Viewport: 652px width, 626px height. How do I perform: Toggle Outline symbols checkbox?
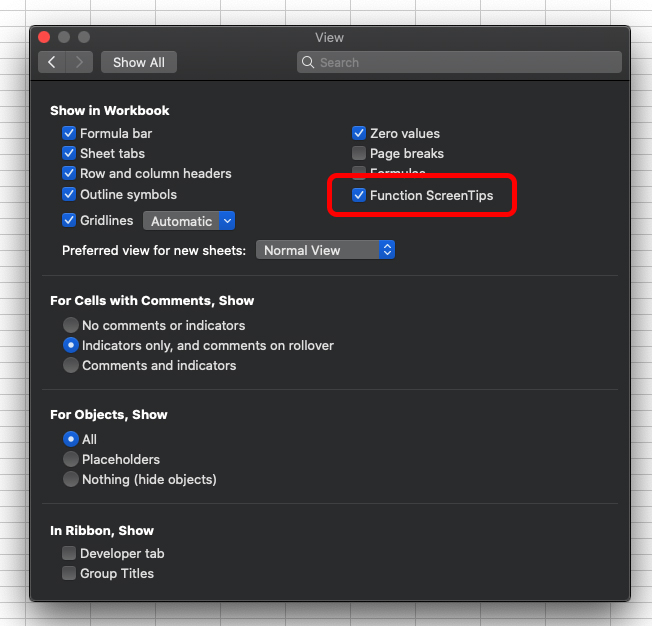pyautogui.click(x=69, y=194)
